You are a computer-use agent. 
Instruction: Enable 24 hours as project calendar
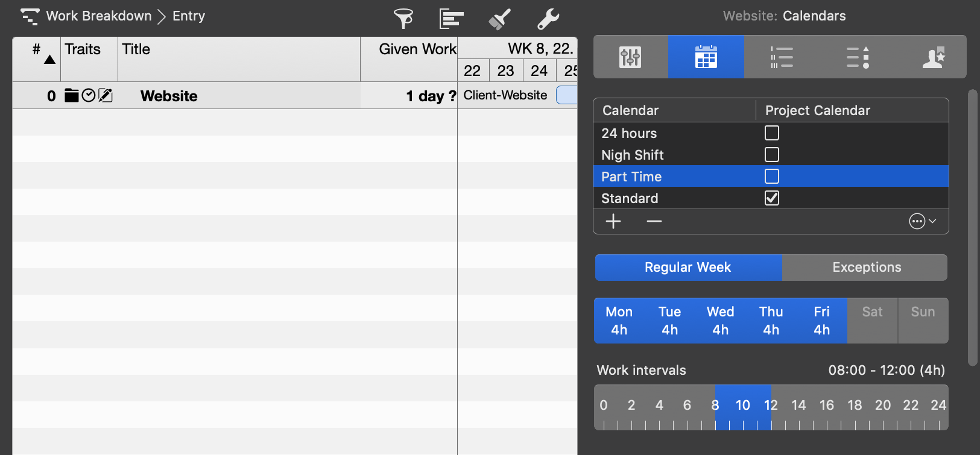771,133
